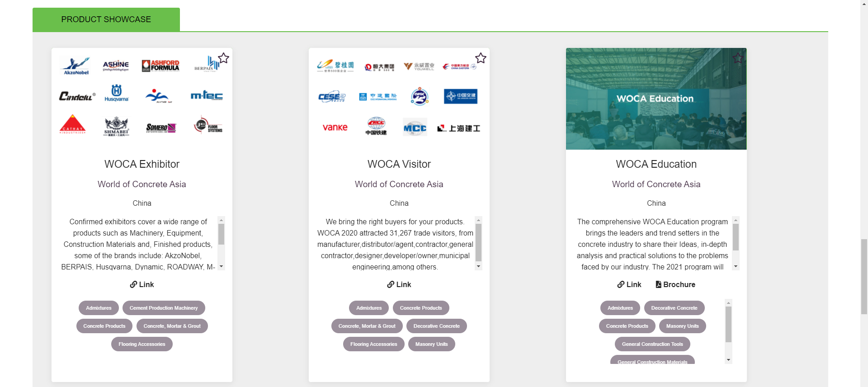Screen dimensions: 868x387
Task: Open the PRODUCT SHOWCASE tab
Action: pyautogui.click(x=106, y=19)
